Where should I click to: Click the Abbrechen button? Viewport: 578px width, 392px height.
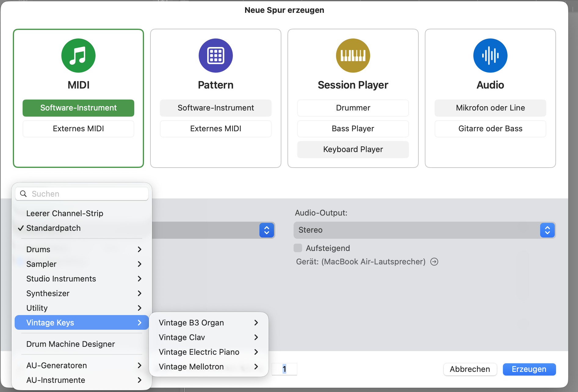pos(470,369)
